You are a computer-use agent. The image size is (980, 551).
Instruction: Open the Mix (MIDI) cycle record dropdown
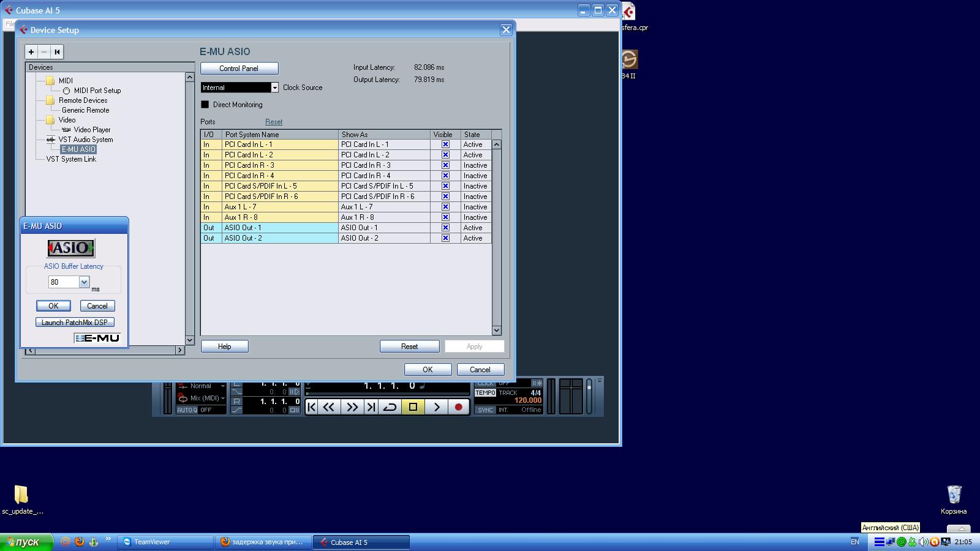(207, 399)
